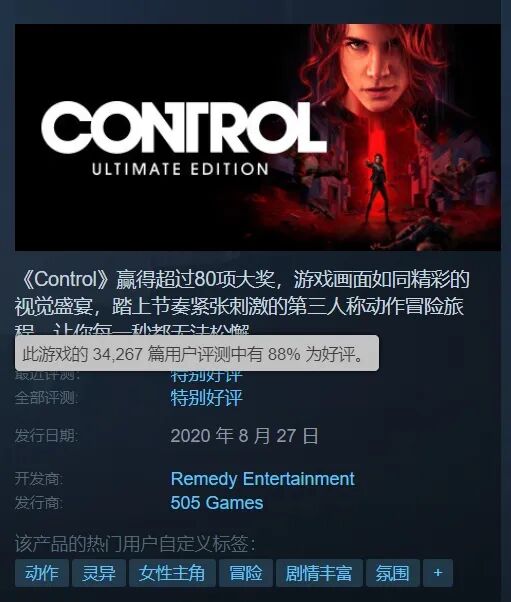Click the 发行日期 label
Viewport: 511px width, 602px height.
(46, 436)
